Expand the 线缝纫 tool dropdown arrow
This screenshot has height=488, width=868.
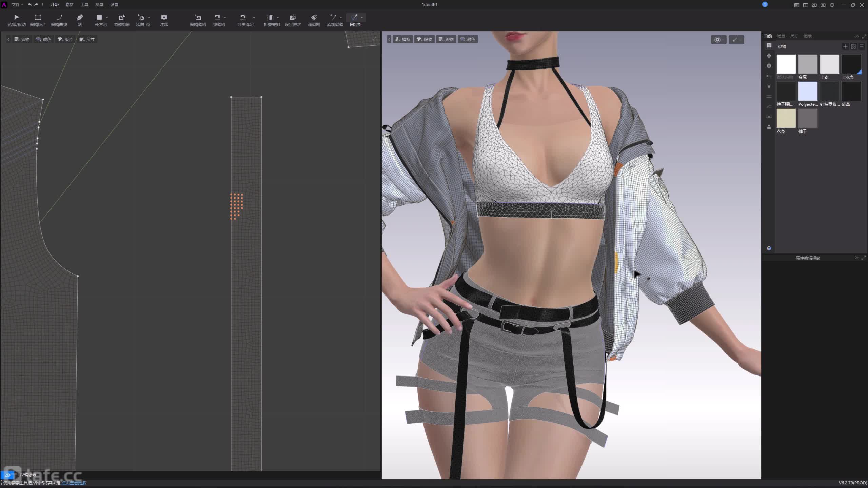pos(225,17)
